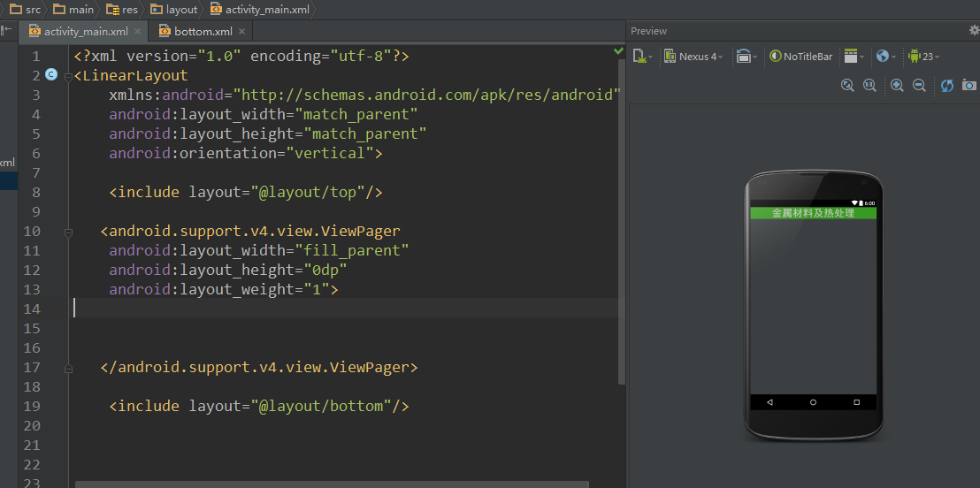The width and height of the screenshot is (980, 488).
Task: Click green inspection checkmark indicator
Action: coord(619,50)
